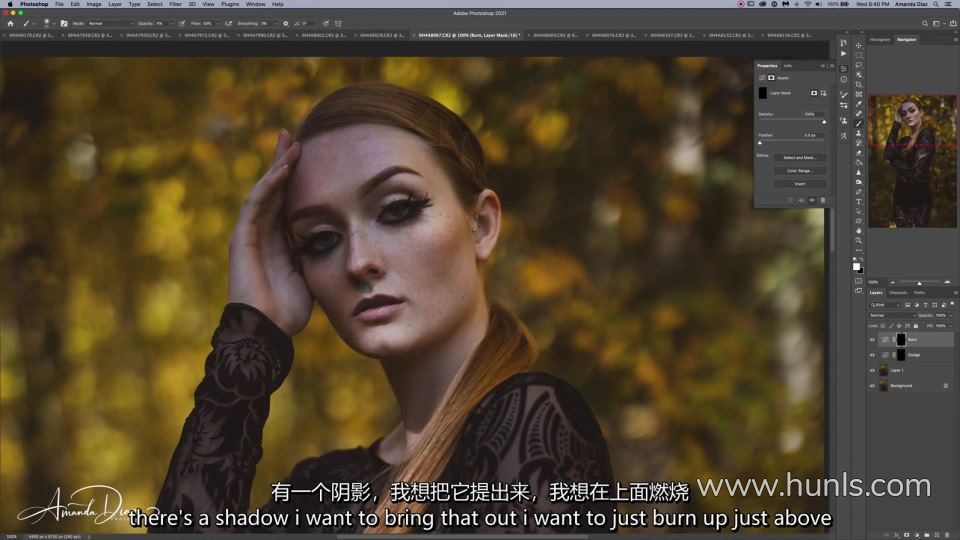Toggle the layer filter on/off switch
960x540 pixels.
tap(952, 304)
